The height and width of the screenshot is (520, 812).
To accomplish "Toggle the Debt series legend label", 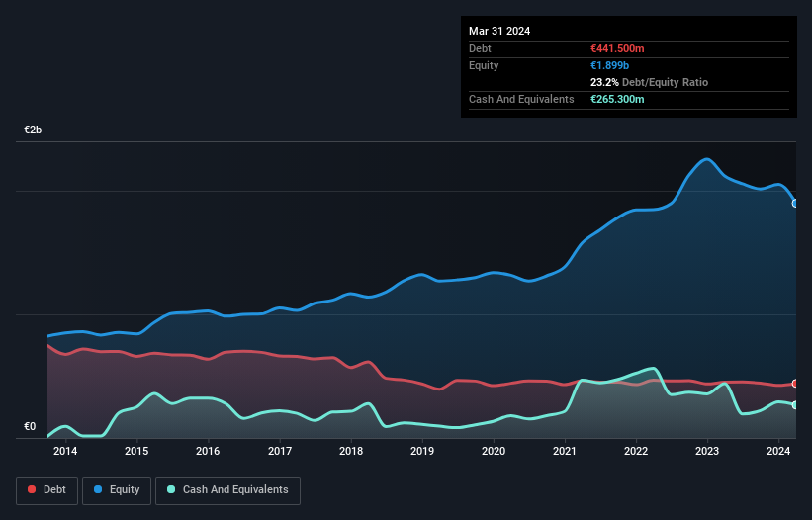I will tap(56, 490).
